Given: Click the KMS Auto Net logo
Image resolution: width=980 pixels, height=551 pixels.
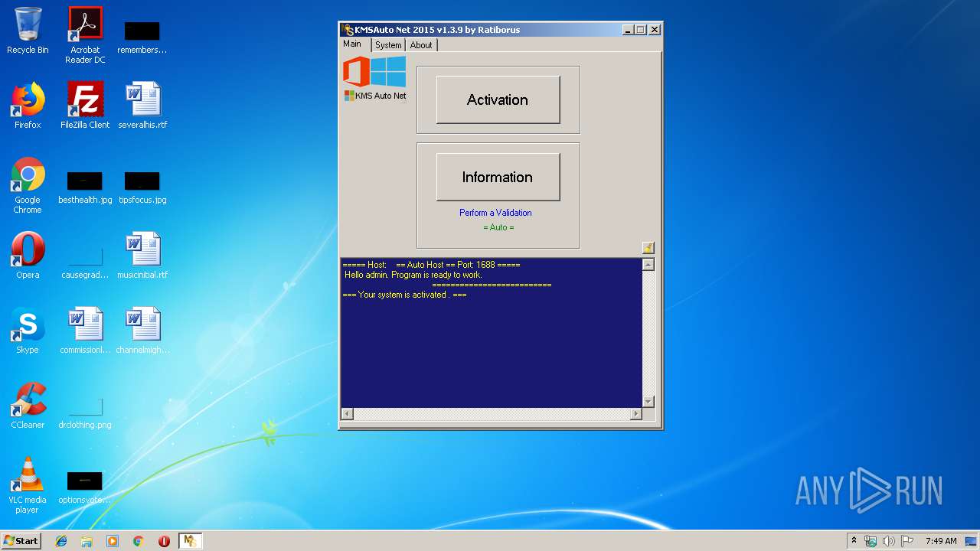Looking at the screenshot, I should click(x=375, y=79).
